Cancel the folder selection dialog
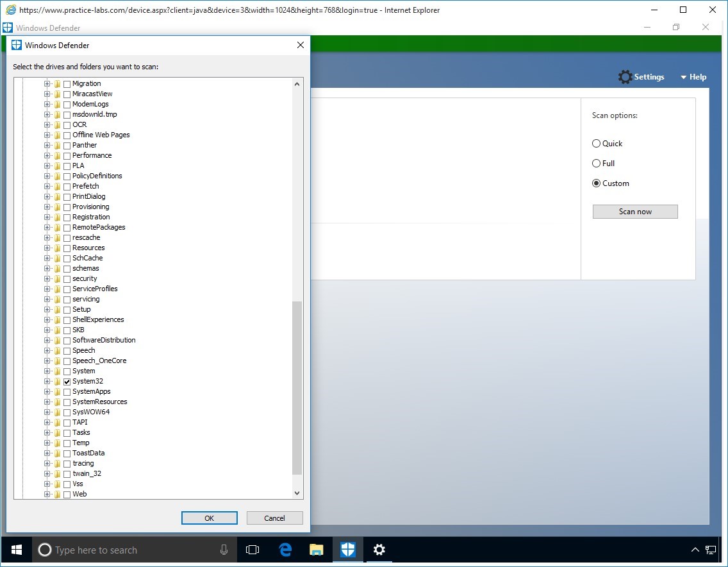 [274, 518]
